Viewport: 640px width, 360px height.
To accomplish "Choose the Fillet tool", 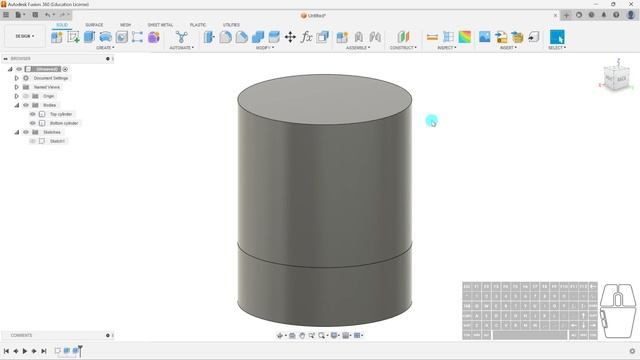I will pyautogui.click(x=225, y=37).
